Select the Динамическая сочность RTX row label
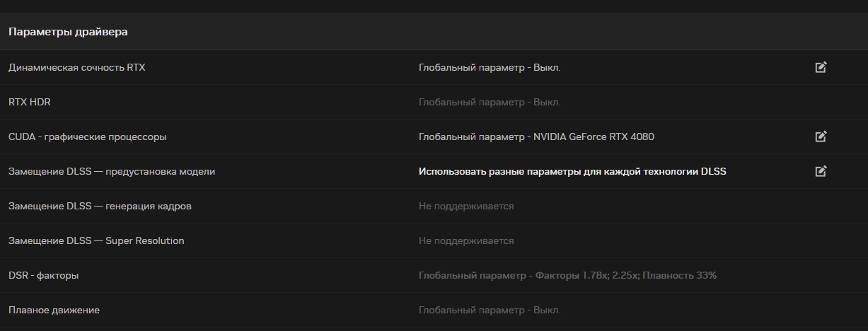The height and width of the screenshot is (331, 868). tap(77, 67)
